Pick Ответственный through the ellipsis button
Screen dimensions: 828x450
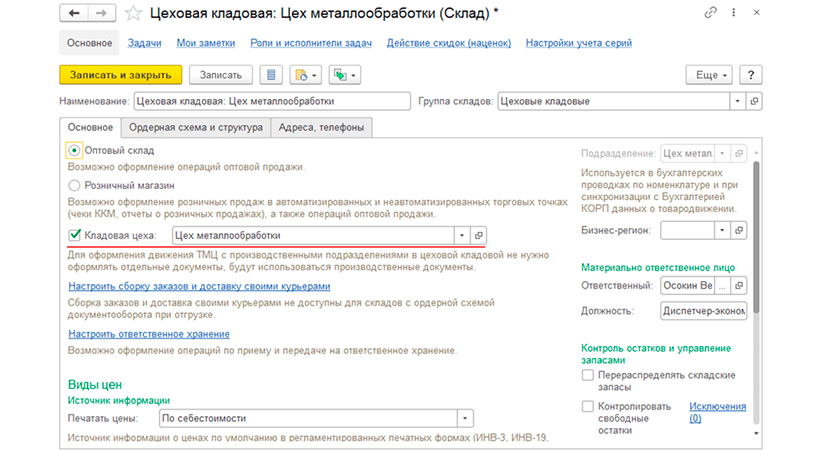tap(722, 285)
